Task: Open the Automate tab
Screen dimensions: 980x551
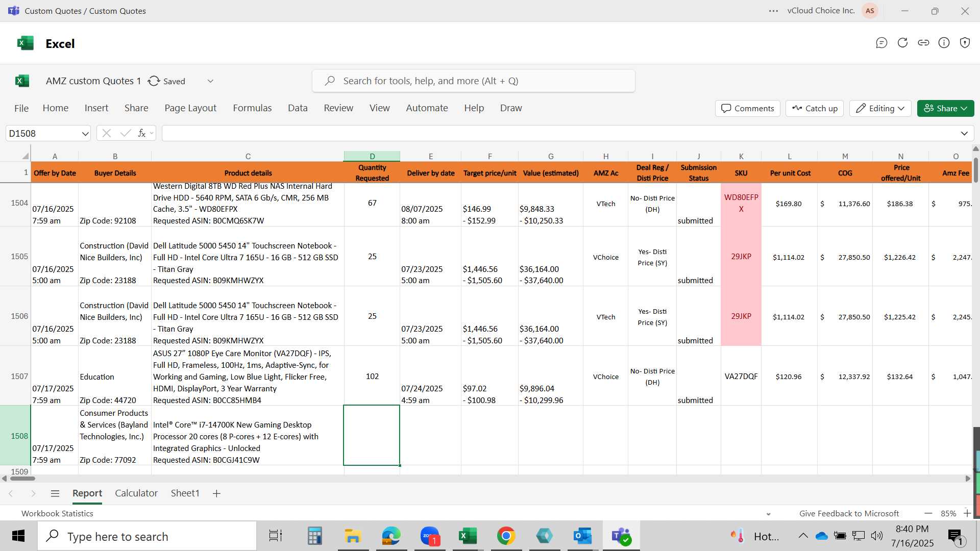Action: tap(427, 108)
